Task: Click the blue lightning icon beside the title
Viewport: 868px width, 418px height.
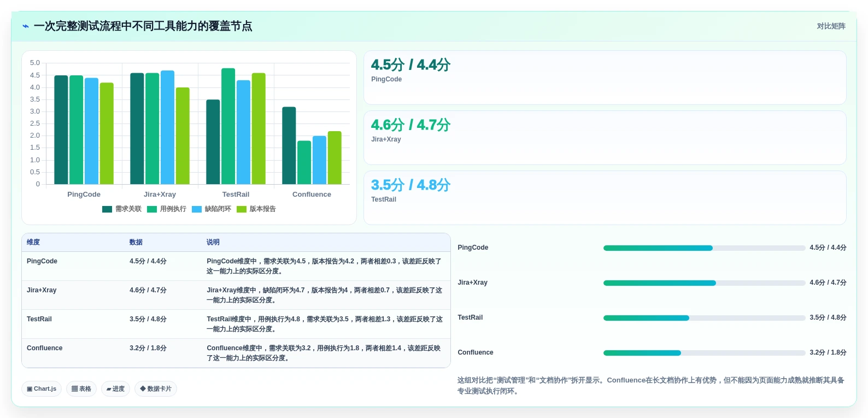Action: (x=25, y=26)
